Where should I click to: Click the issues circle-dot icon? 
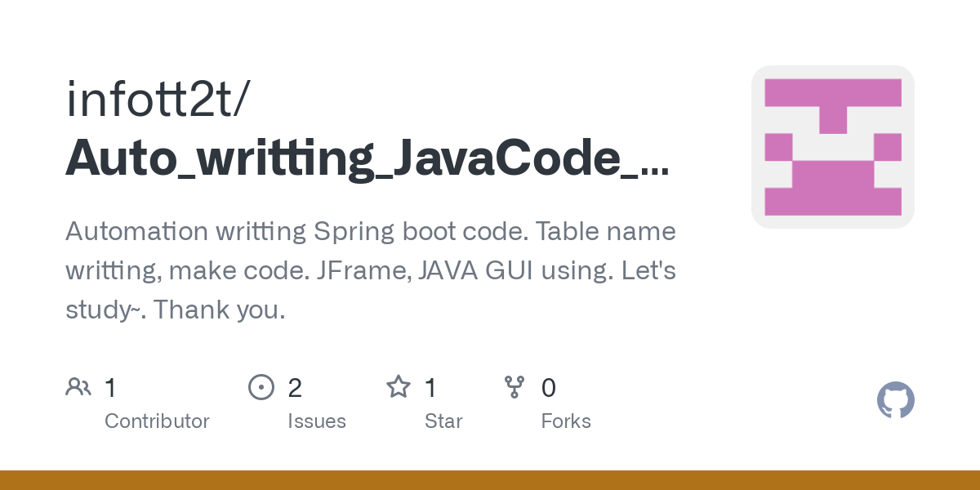point(261,386)
